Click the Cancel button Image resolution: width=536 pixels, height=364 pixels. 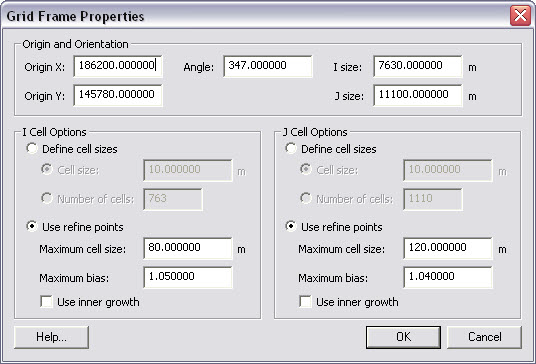484,337
